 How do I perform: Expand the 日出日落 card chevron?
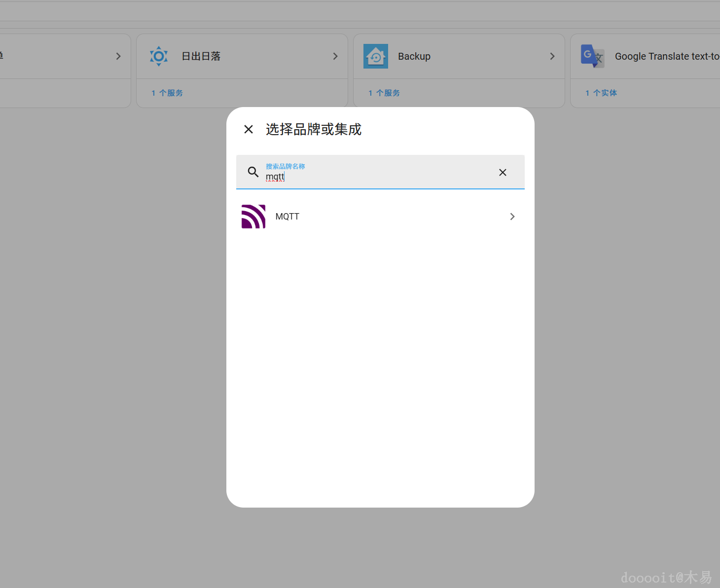point(335,56)
